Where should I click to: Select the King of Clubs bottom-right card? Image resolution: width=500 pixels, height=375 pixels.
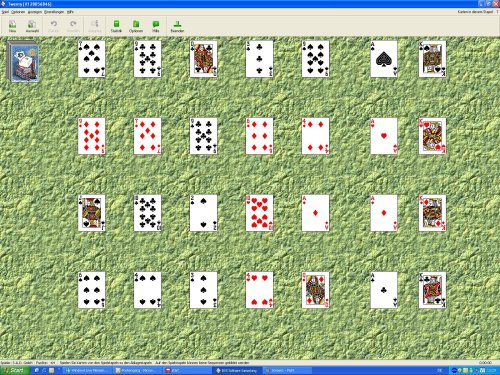coord(432,290)
